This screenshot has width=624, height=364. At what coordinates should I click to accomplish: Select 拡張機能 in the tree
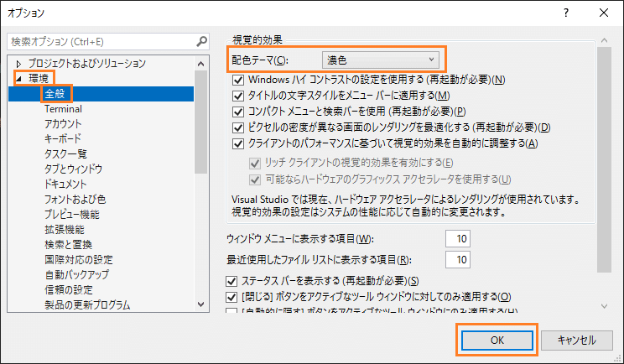64,230
